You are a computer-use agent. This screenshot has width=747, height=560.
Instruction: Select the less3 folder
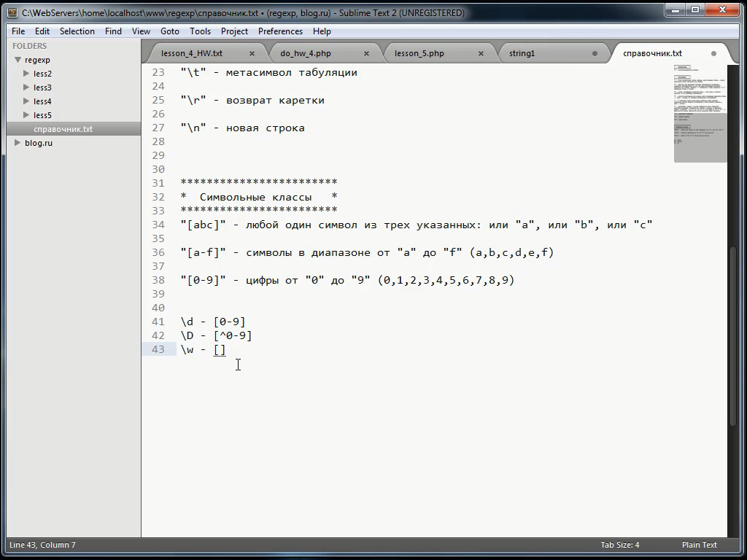(x=42, y=87)
